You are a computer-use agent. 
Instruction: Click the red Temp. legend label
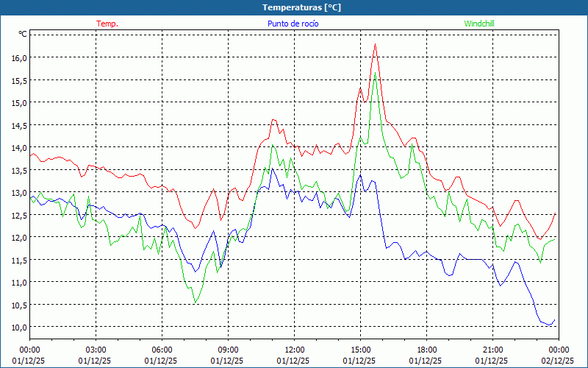coord(107,24)
